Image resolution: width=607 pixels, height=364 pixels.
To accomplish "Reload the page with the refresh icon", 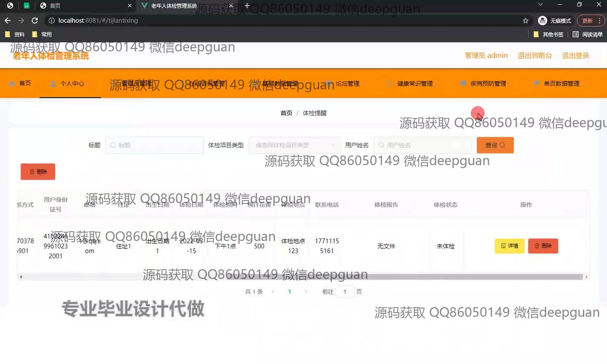I will (35, 21).
